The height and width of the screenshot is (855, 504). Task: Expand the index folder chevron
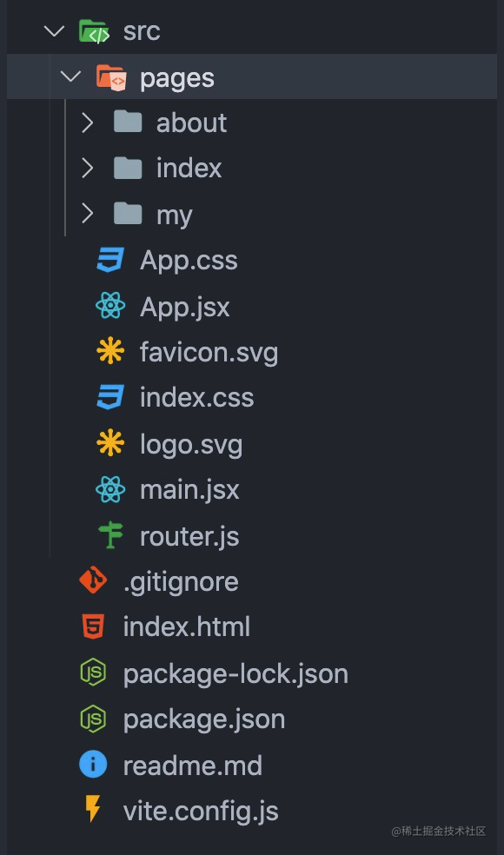pos(87,168)
